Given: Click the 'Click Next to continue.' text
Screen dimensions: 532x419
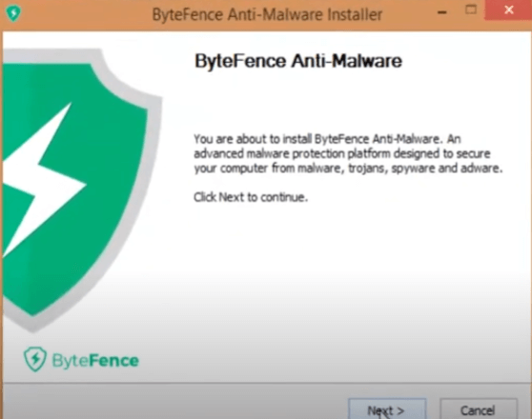Looking at the screenshot, I should click(x=251, y=197).
